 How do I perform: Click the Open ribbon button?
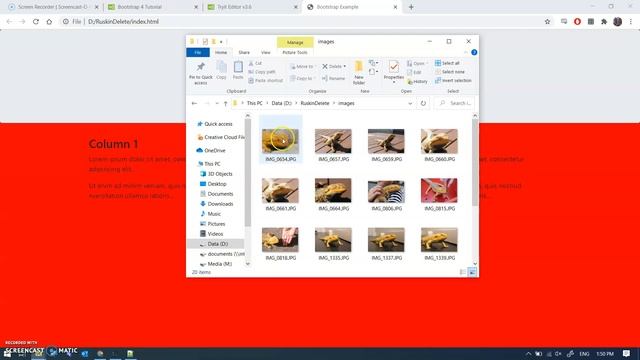click(x=417, y=63)
